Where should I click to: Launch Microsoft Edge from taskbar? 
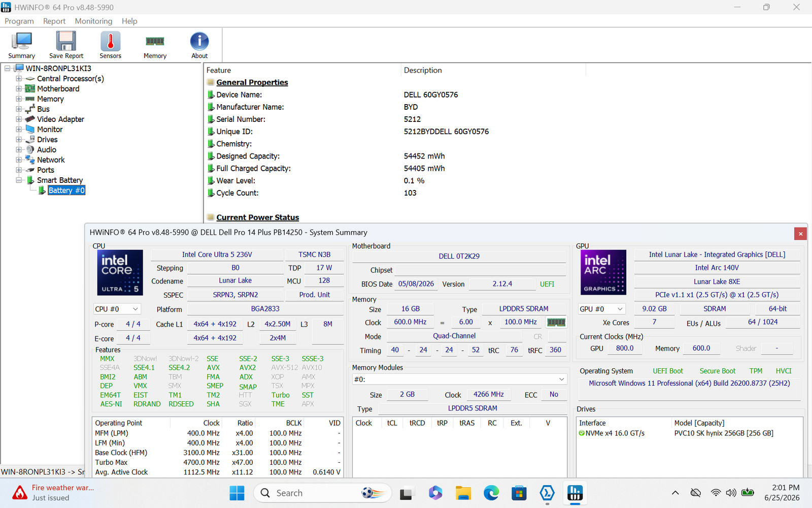[x=491, y=493]
